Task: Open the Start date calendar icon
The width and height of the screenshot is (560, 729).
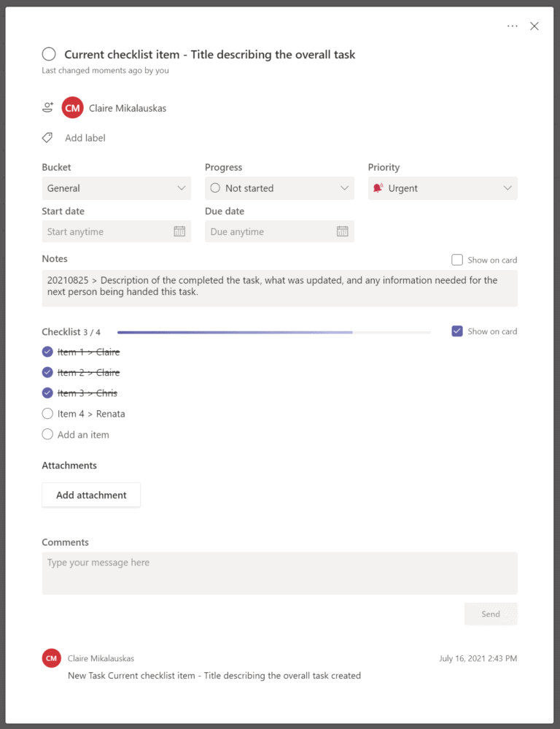Action: 178,231
